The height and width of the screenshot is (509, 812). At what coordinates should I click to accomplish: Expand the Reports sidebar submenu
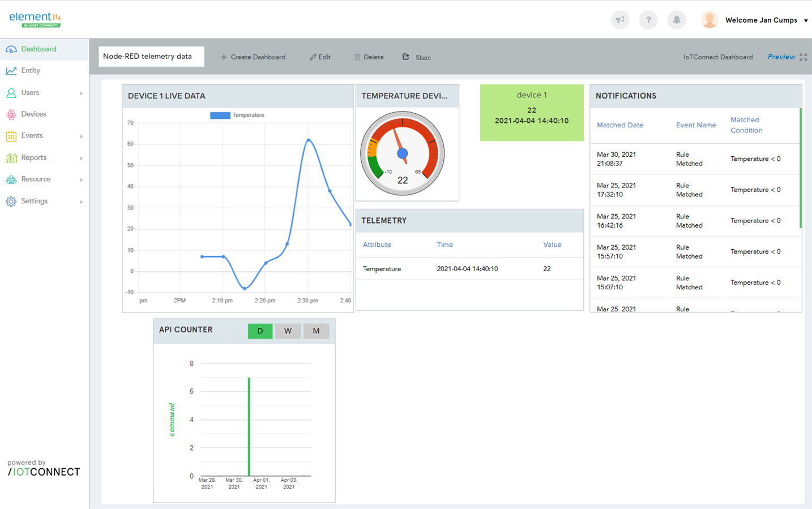[81, 158]
